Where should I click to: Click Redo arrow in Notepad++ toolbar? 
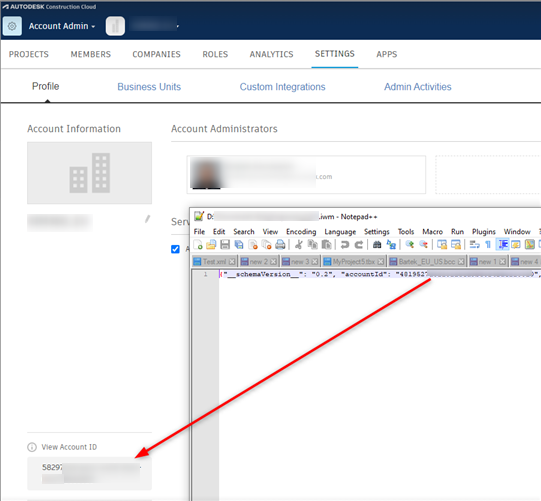point(359,245)
